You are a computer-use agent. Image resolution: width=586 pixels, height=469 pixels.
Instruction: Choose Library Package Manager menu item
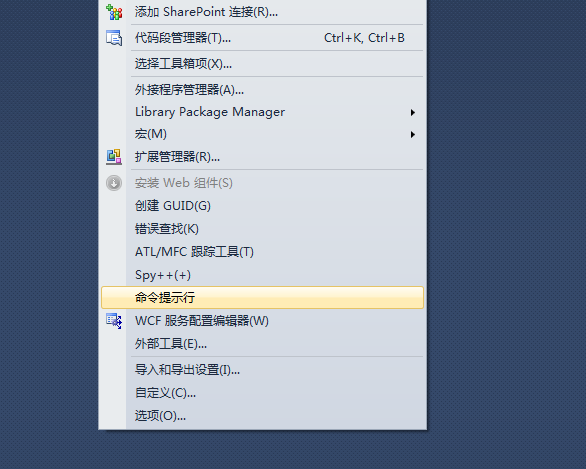(262, 112)
